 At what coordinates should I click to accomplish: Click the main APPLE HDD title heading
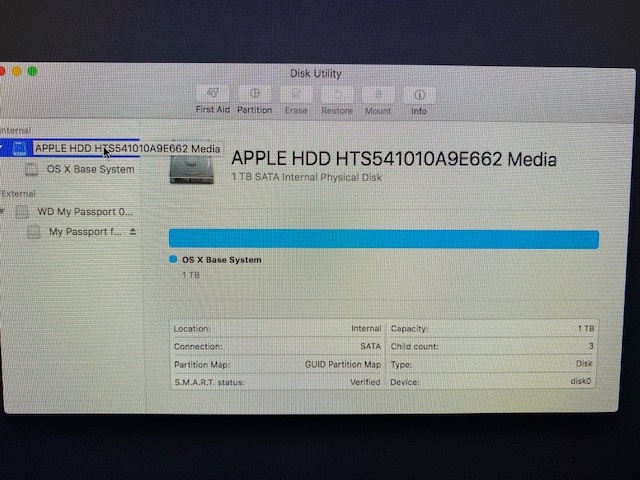[x=394, y=158]
